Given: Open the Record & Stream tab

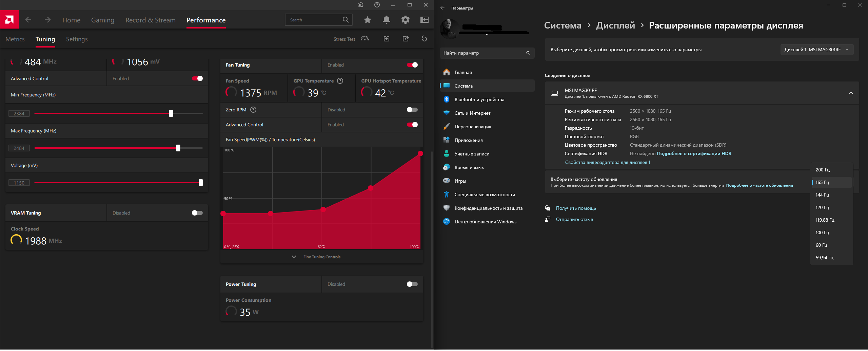Looking at the screenshot, I should click(x=151, y=20).
